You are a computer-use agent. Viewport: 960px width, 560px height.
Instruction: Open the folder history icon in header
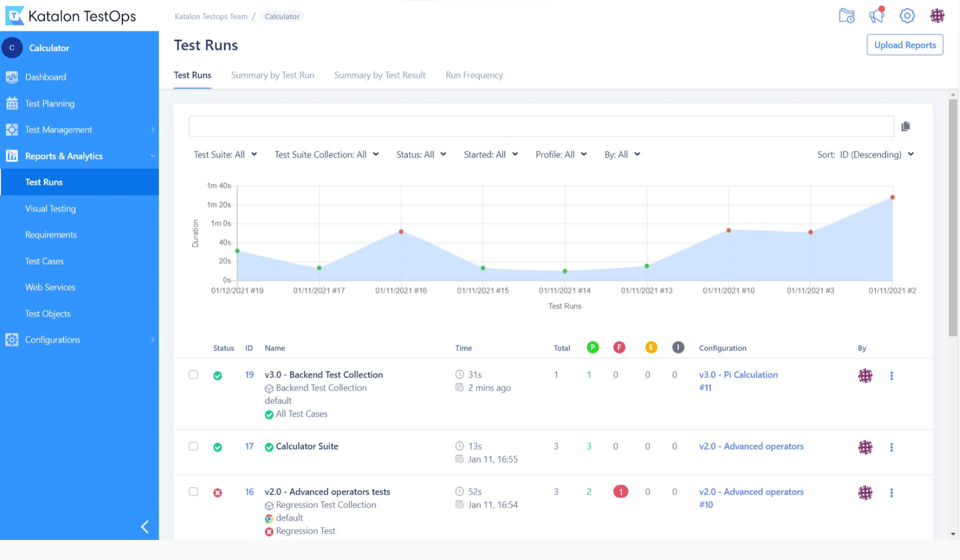click(847, 16)
